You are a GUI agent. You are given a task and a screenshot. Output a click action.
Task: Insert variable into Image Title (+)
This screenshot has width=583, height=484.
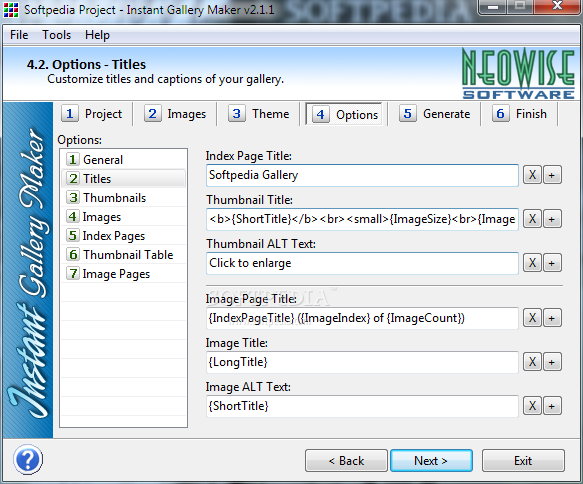[x=552, y=362]
